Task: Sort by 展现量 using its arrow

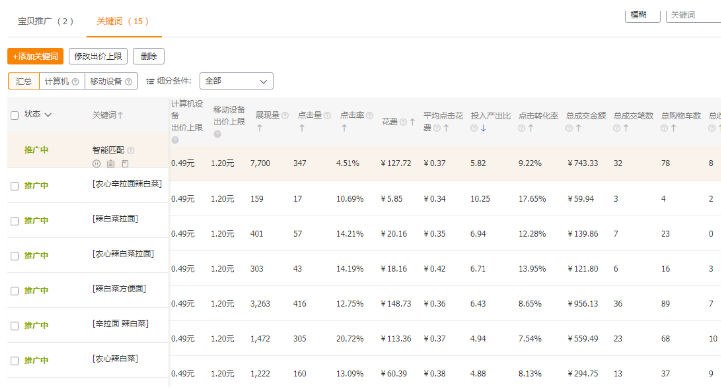Action: click(259, 128)
